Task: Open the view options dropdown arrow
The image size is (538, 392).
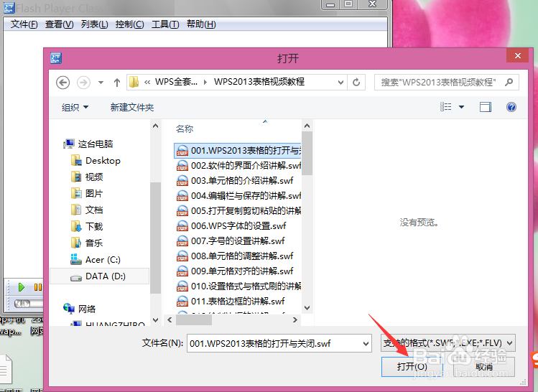Action: 461,107
